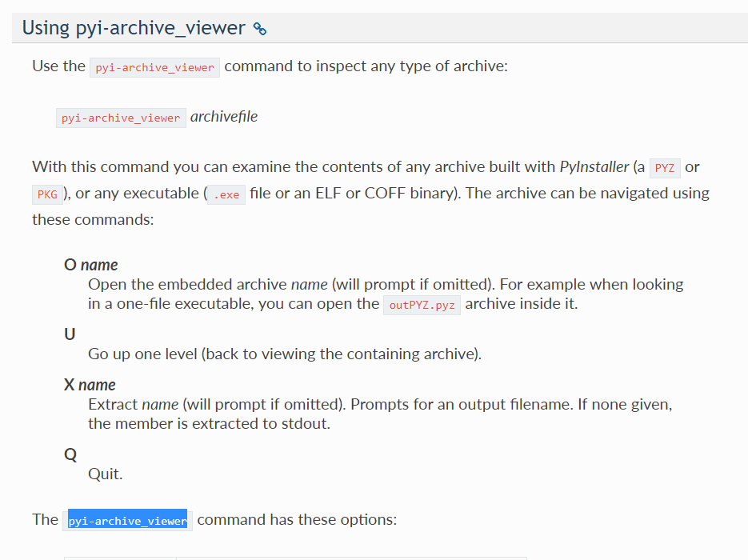Click the PKG inline code label
The image size is (748, 560).
[47, 194]
